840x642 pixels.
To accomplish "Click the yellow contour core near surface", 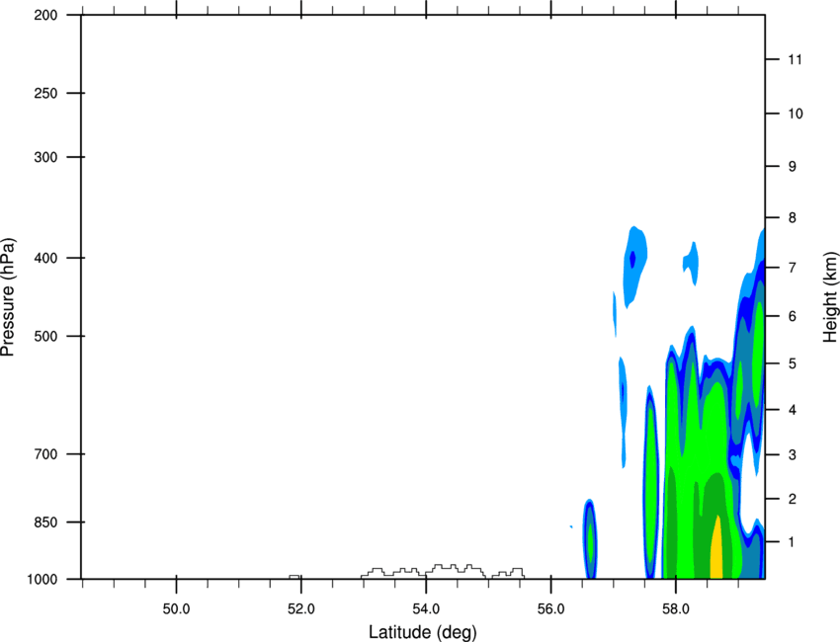I will [x=716, y=549].
